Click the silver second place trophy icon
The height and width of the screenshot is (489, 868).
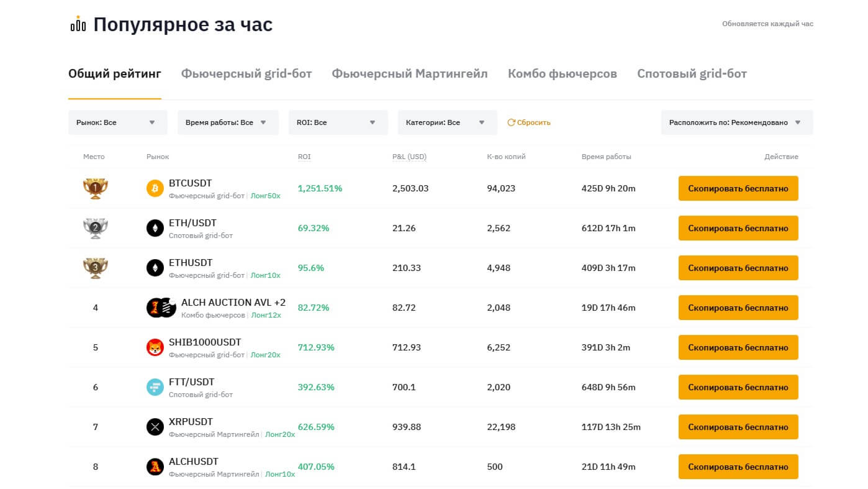95,228
